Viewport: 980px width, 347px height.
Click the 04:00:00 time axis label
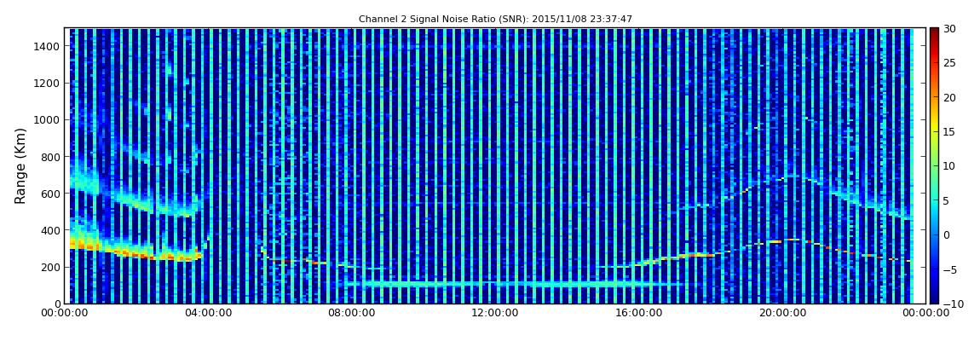click(208, 314)
